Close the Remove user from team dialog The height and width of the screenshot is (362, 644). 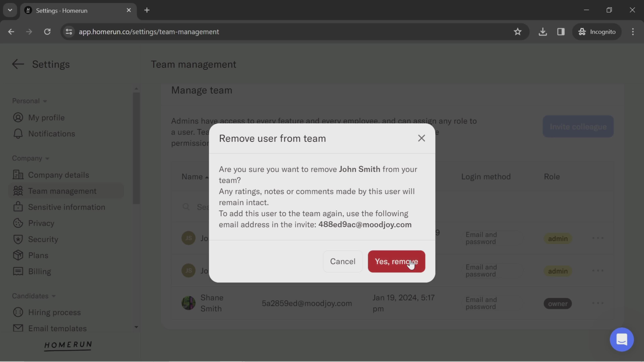click(421, 138)
